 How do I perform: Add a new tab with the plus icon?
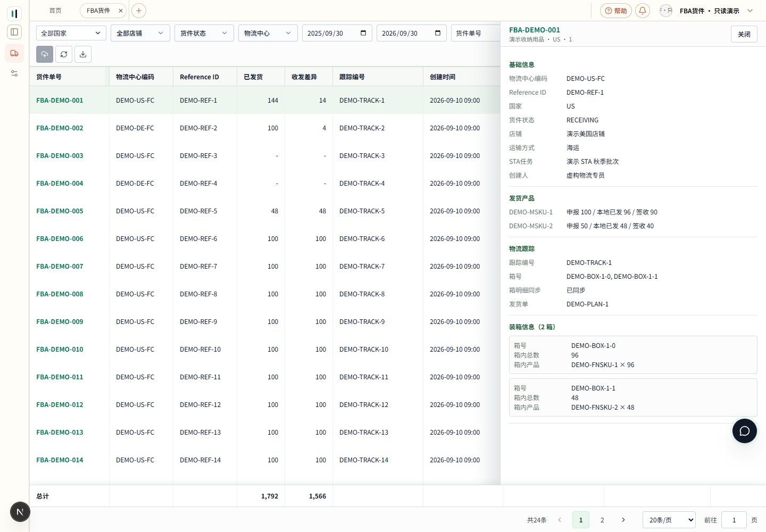pyautogui.click(x=138, y=11)
